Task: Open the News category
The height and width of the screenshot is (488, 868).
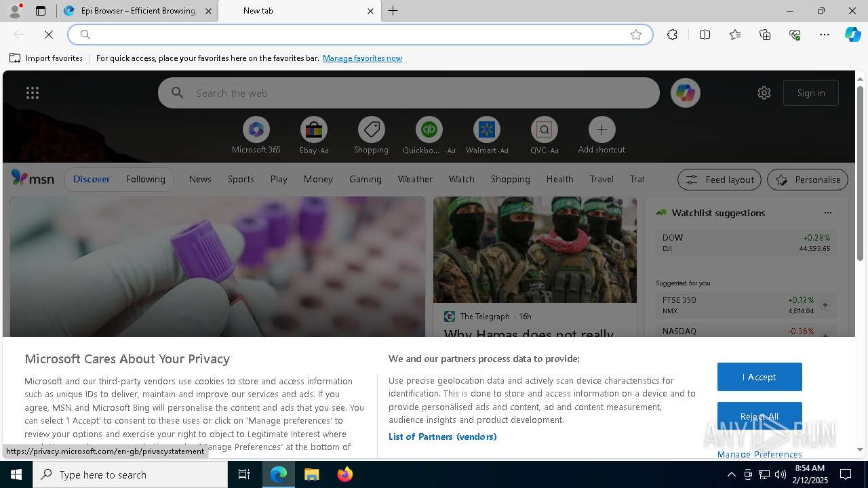Action: (x=200, y=179)
